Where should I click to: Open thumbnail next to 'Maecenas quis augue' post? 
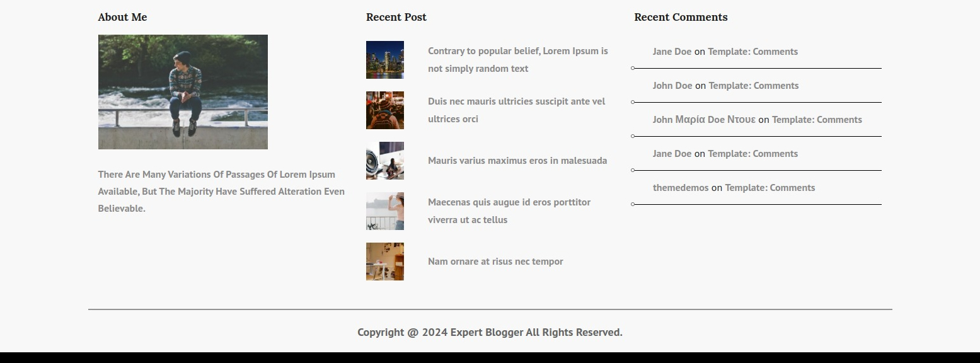pyautogui.click(x=384, y=211)
